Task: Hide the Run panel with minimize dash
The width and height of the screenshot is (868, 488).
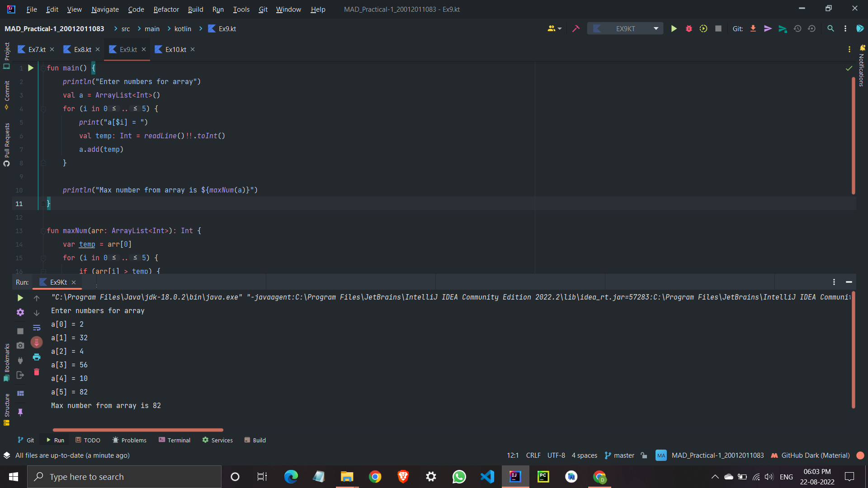Action: pyautogui.click(x=849, y=282)
